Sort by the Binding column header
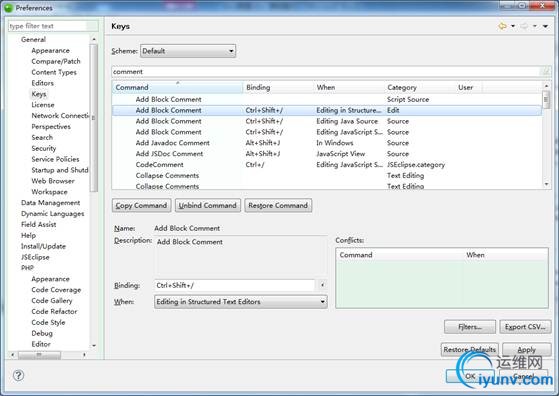Image resolution: width=559 pixels, height=396 pixels. tap(278, 87)
